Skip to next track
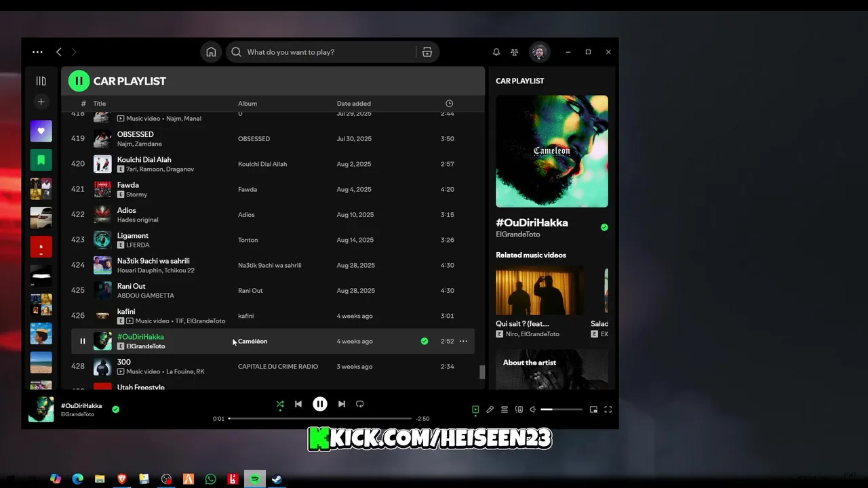The width and height of the screenshot is (868, 488). (342, 404)
